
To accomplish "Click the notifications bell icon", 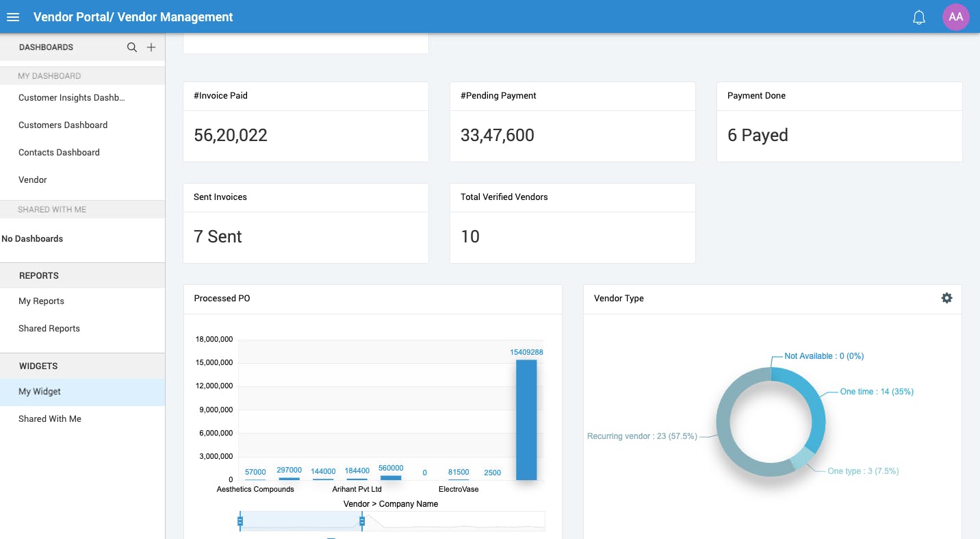I will click(x=919, y=18).
